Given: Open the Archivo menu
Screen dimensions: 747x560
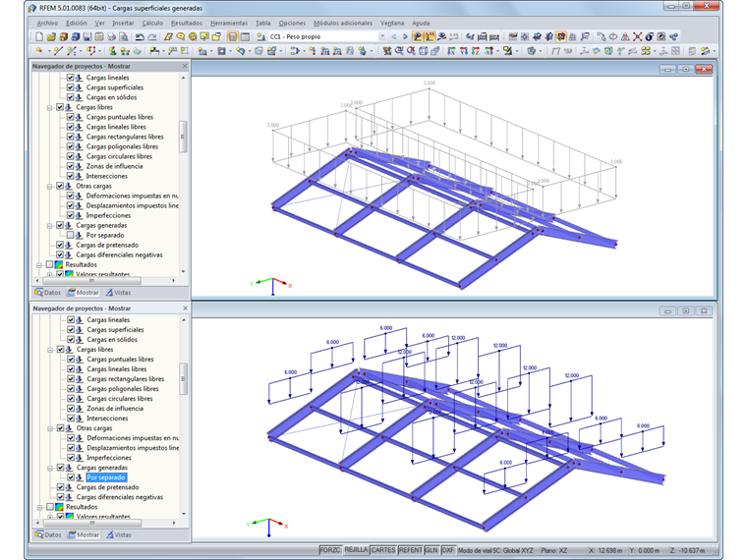Looking at the screenshot, I should pyautogui.click(x=47, y=23).
